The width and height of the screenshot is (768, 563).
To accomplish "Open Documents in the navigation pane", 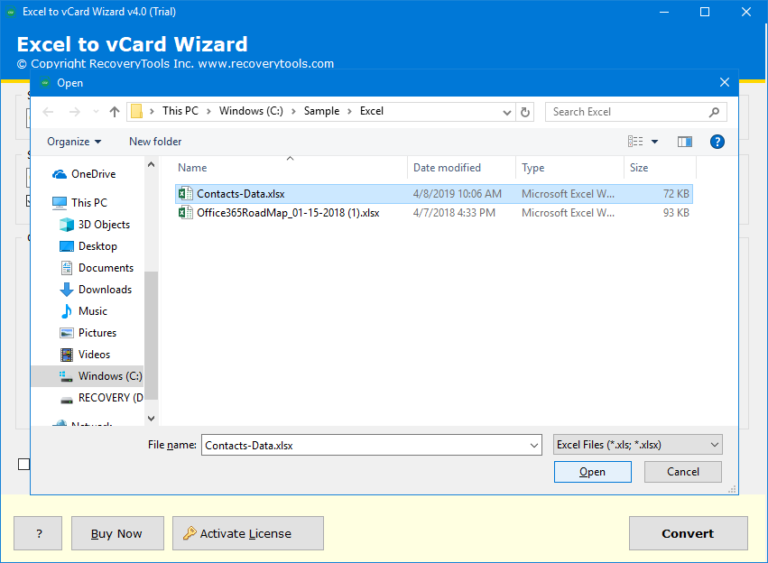I will pos(97,268).
